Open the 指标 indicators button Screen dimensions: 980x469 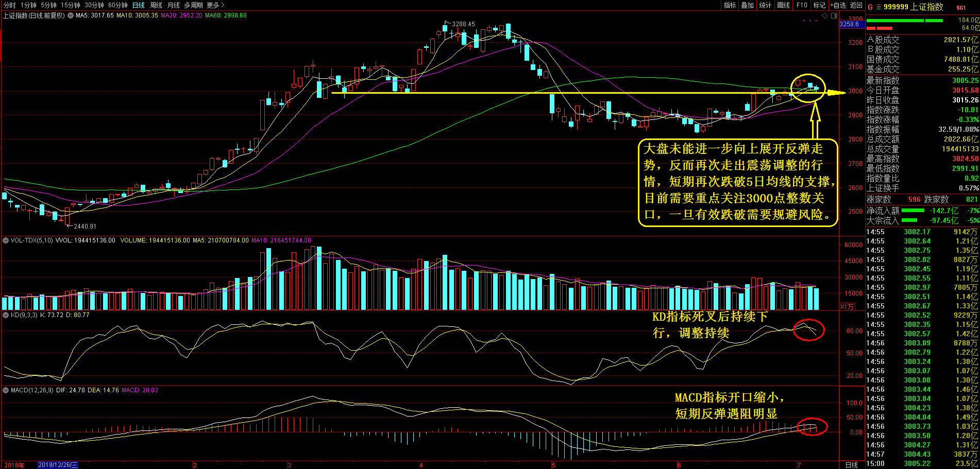[x=730, y=5]
